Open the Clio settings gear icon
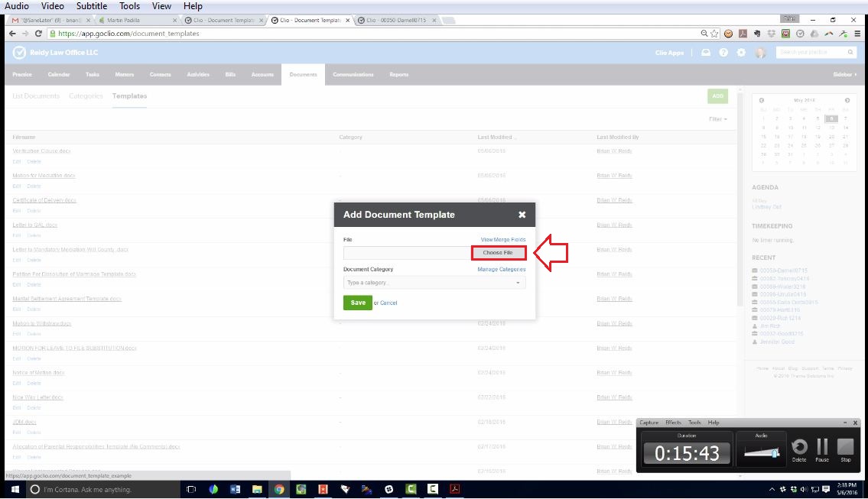This screenshot has height=499, width=868. [741, 53]
